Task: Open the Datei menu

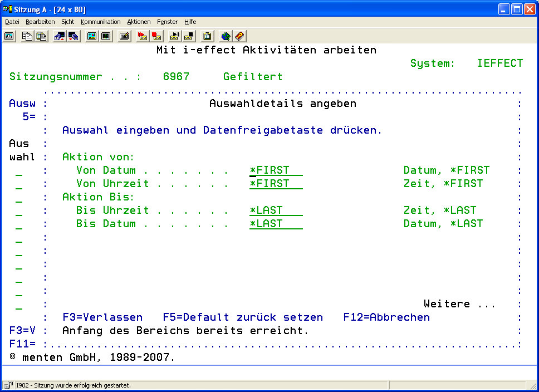Action: tap(12, 22)
